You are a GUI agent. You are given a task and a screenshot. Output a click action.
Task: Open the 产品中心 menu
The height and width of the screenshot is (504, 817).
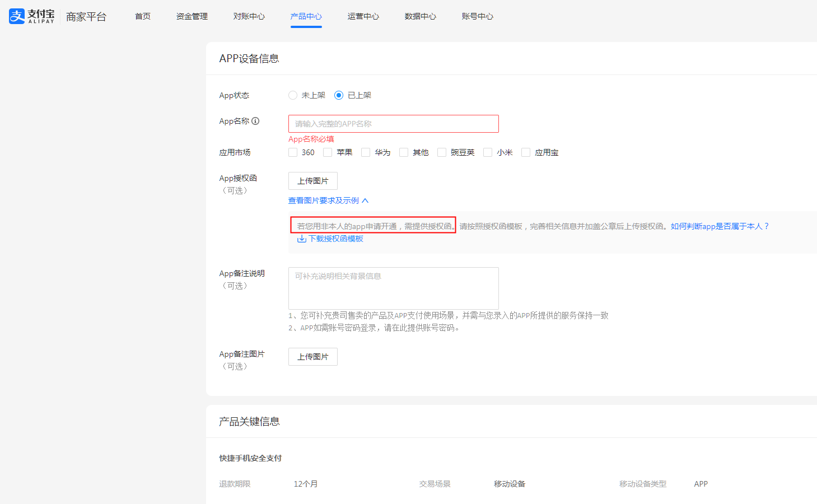coord(306,16)
